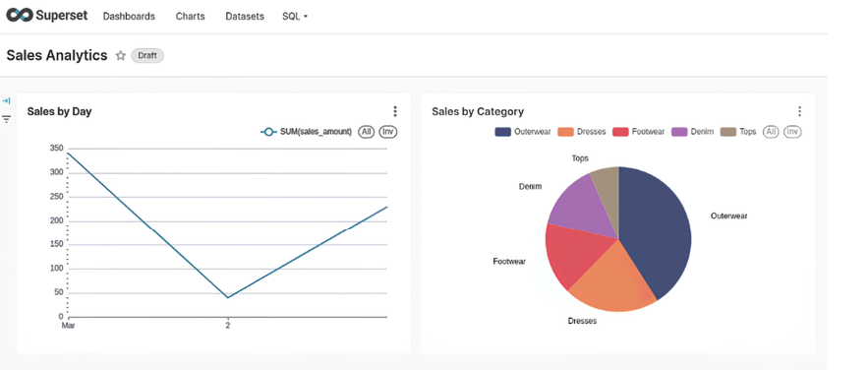Viewport: 868px width, 370px height.
Task: Open Sales by Category chart options menu
Action: tap(799, 111)
